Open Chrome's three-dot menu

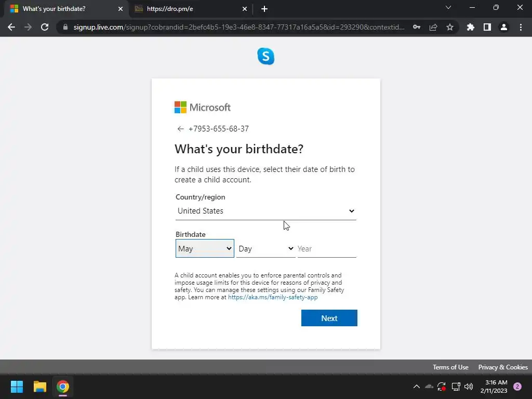click(521, 27)
